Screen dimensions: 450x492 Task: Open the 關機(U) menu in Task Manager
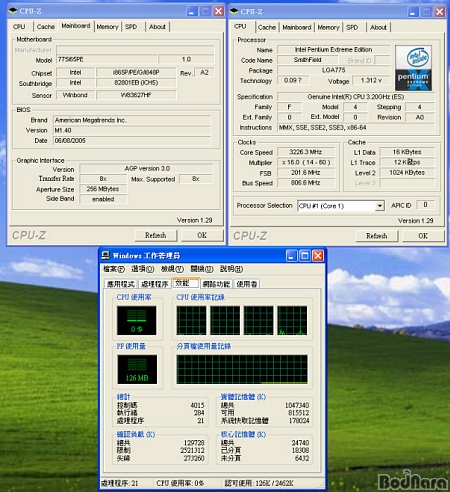pos(202,269)
